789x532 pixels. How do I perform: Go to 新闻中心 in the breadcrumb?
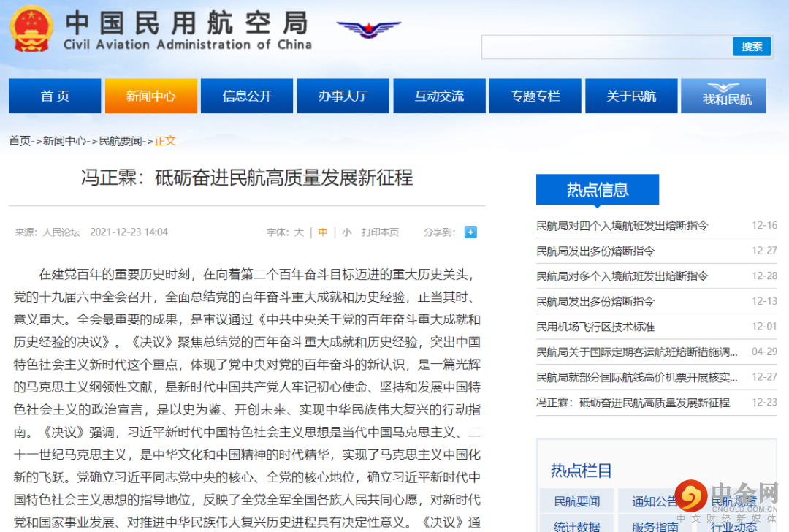pos(64,141)
